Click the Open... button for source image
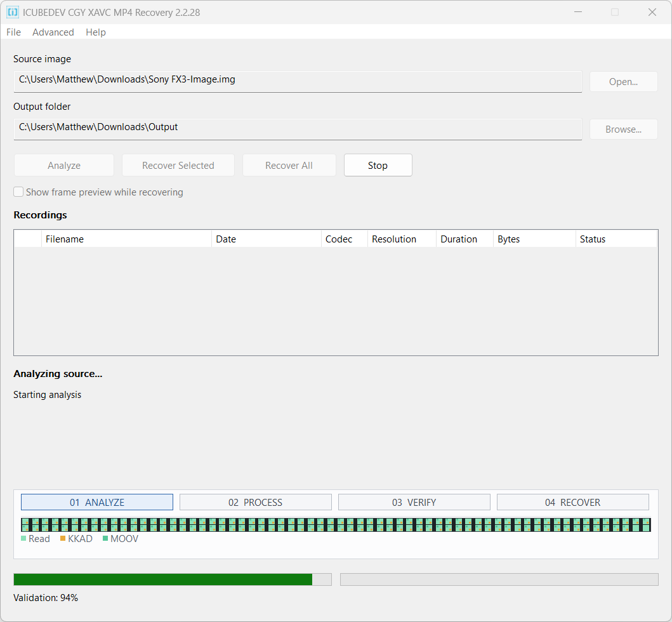 coord(623,81)
